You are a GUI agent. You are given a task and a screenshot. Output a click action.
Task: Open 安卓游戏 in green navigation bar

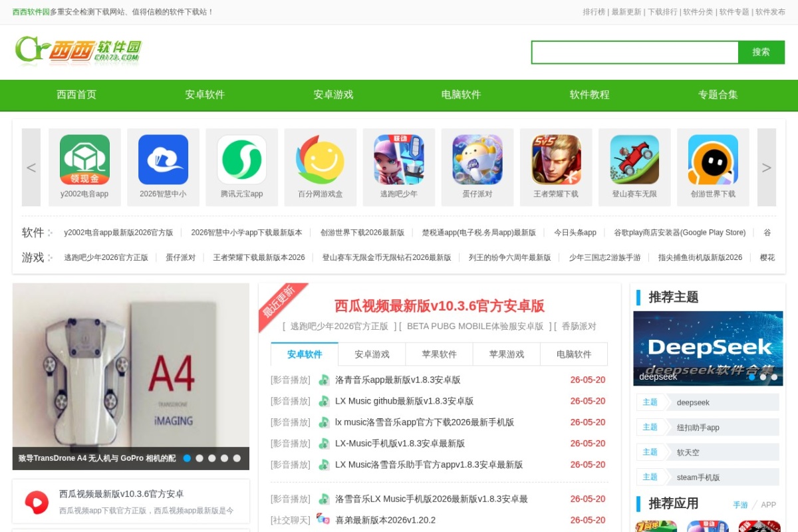[x=333, y=94]
